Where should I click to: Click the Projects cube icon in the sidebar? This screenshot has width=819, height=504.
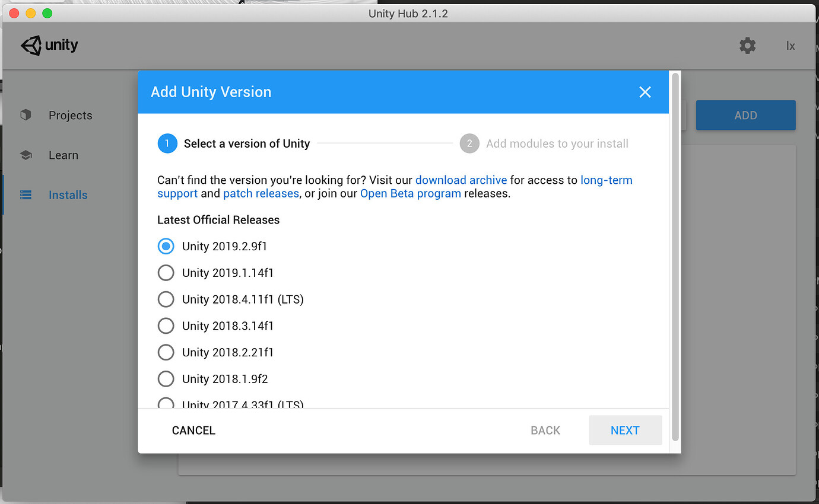[26, 115]
